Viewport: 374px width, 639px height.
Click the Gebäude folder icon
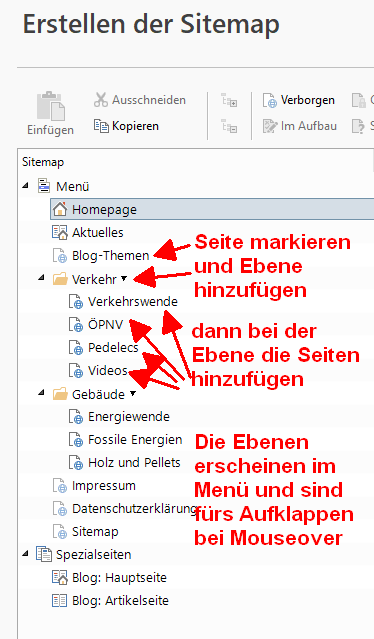pyautogui.click(x=60, y=394)
